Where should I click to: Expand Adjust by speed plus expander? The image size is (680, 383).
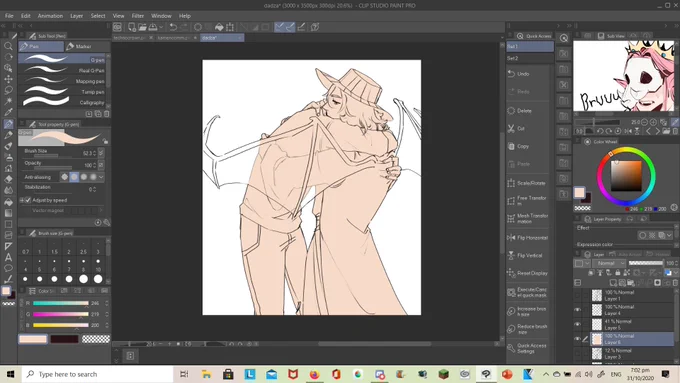(x=22, y=200)
